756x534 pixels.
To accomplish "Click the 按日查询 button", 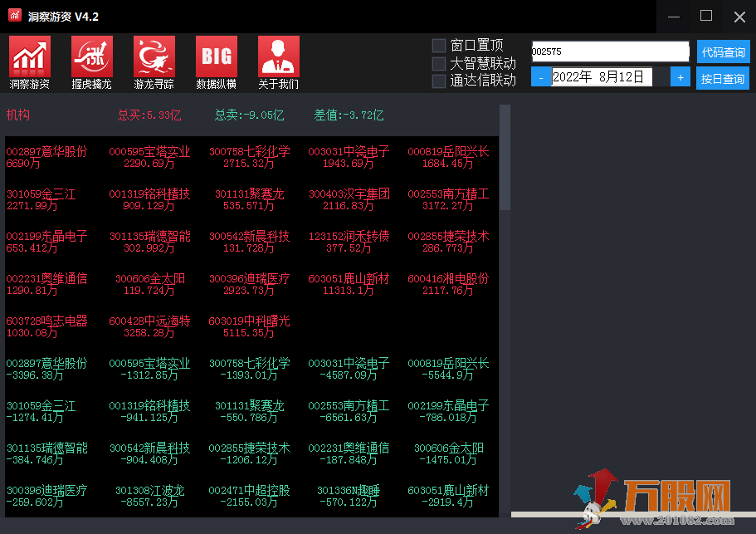I will tap(722, 78).
